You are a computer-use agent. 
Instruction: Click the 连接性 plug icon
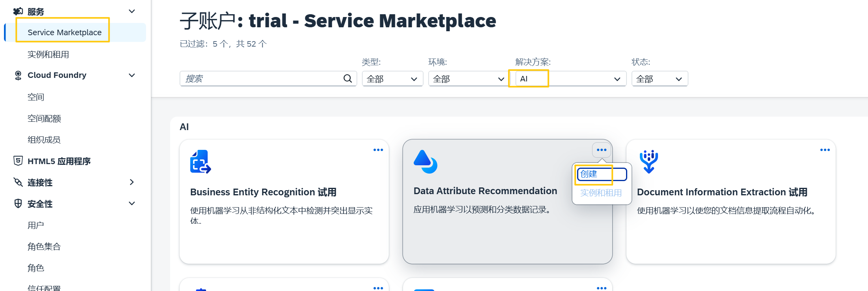pos(18,182)
